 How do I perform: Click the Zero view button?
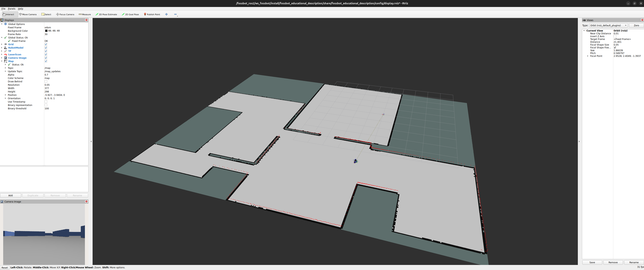pos(636,25)
